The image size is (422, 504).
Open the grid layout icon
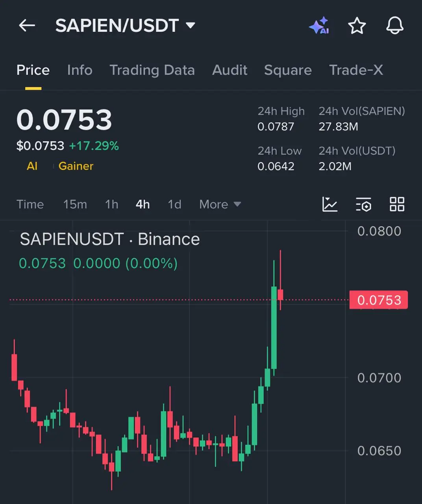[x=397, y=204]
